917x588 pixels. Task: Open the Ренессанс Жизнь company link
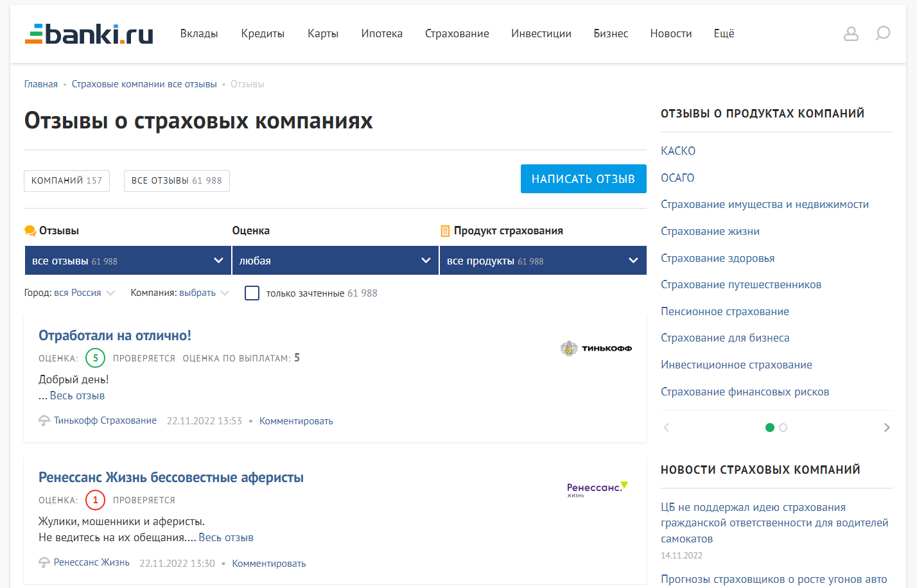tap(92, 562)
